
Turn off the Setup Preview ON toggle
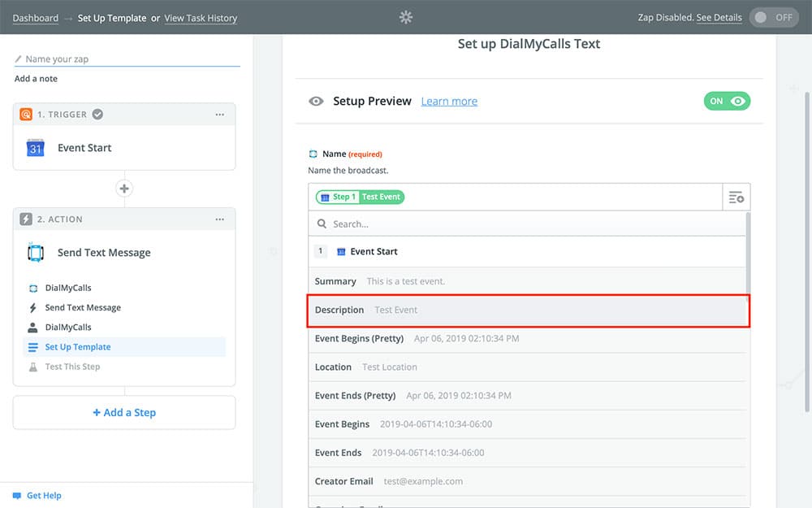(727, 102)
